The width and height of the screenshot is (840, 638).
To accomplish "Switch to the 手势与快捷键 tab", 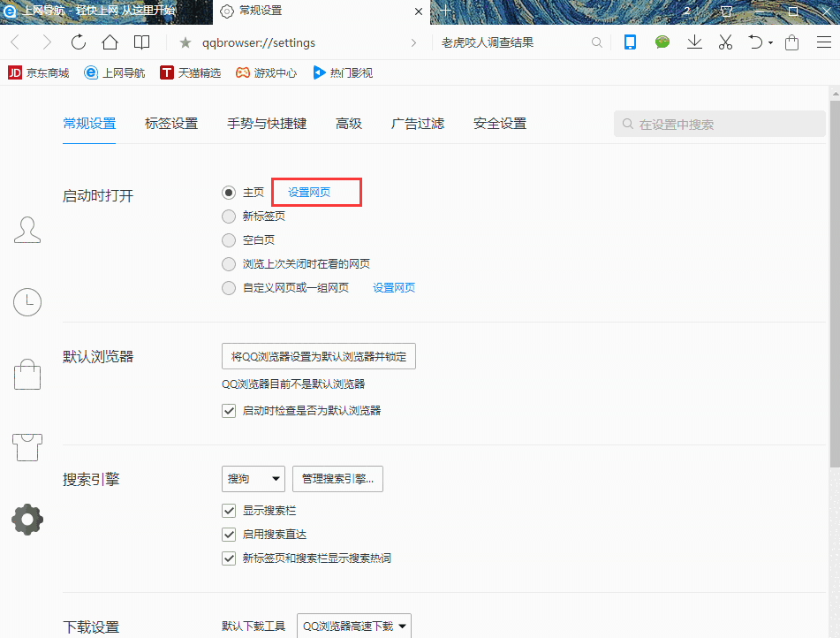I will 267,124.
